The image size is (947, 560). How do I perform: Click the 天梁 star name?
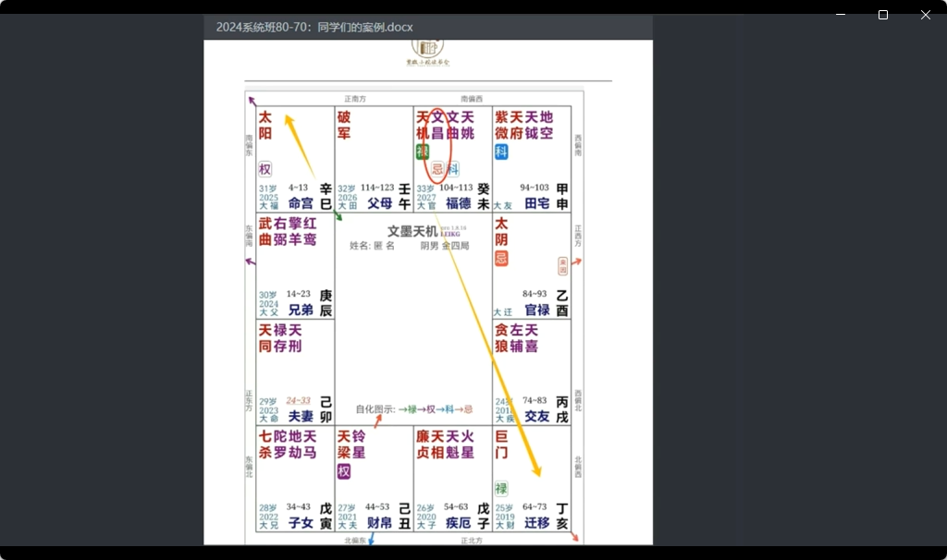click(344, 444)
